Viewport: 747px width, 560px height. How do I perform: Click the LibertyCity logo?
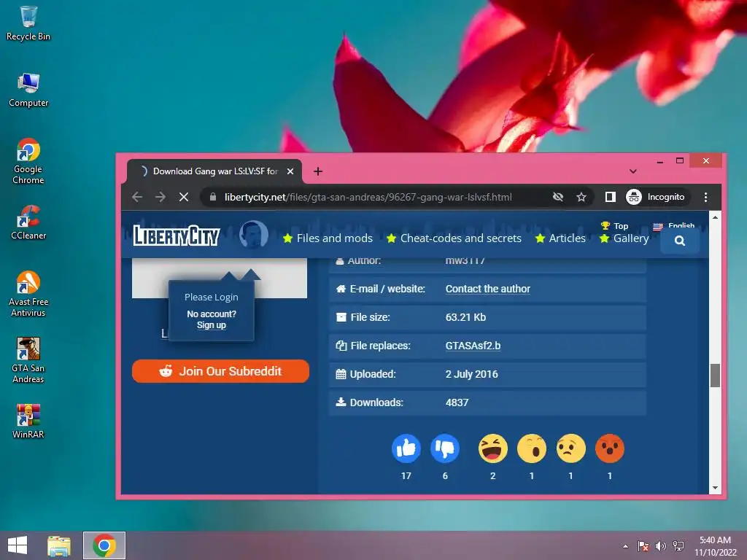pyautogui.click(x=177, y=236)
